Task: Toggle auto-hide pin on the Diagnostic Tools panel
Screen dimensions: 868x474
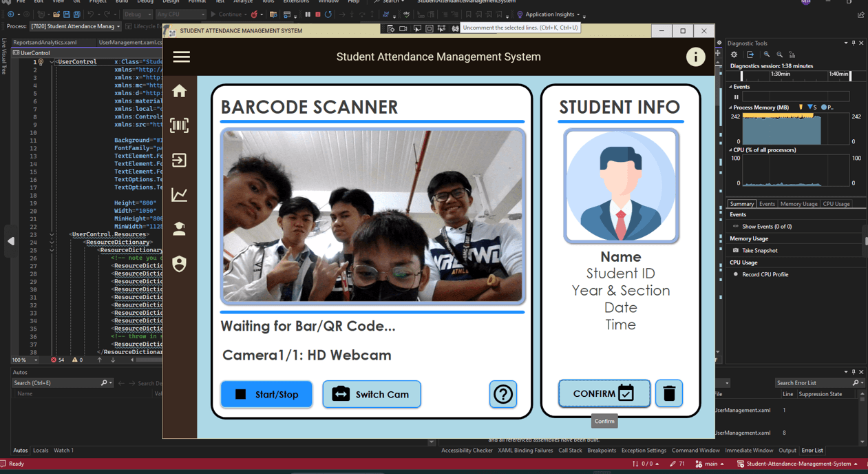Action: click(x=852, y=43)
